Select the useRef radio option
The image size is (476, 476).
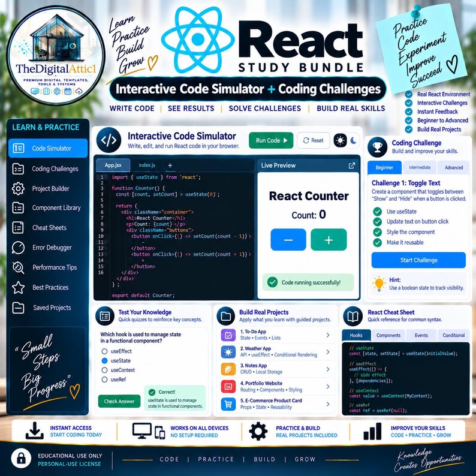104,379
